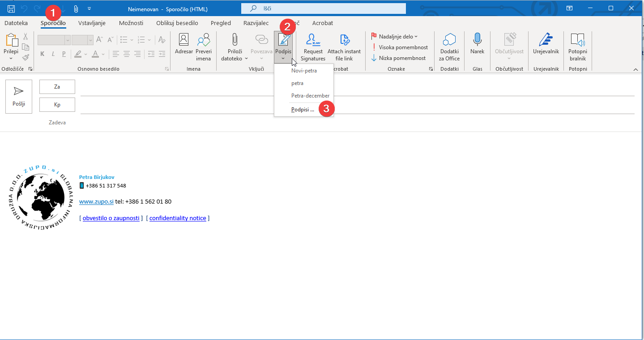The image size is (644, 340).
Task: Launch Potopni bralnik immersive reader
Action: (577, 40)
